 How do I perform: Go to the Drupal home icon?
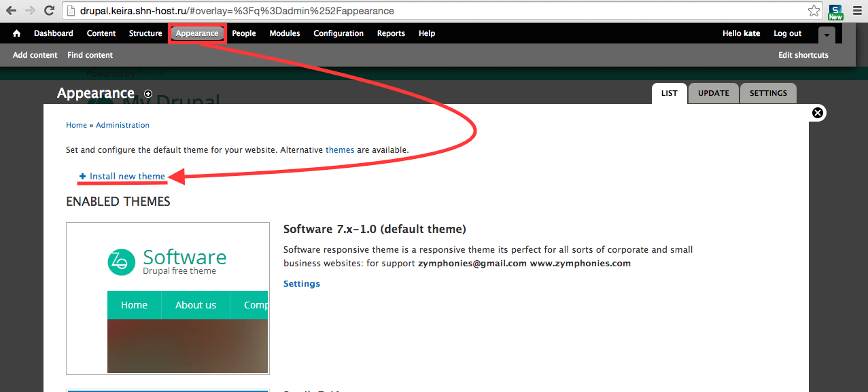click(17, 33)
